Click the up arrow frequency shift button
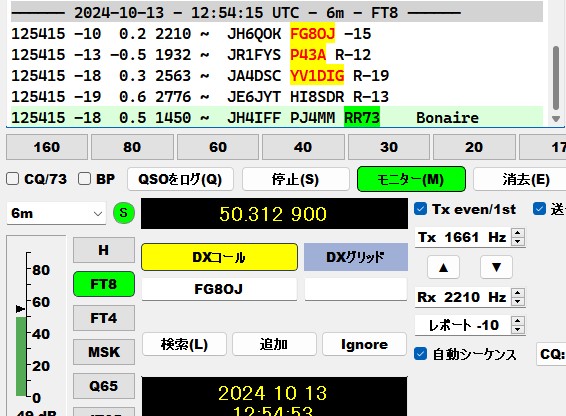566x416 pixels. 443,267
